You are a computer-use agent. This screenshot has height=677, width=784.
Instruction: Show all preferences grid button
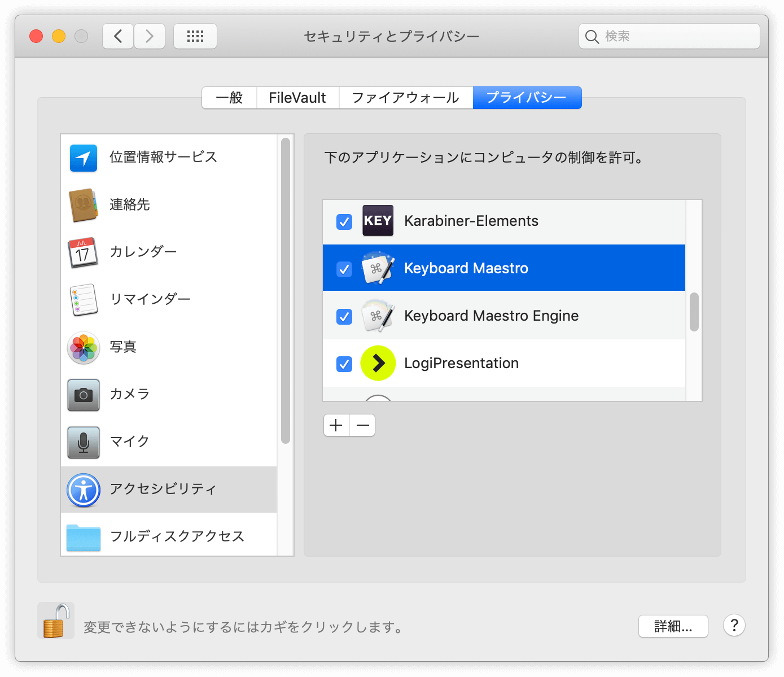(x=195, y=36)
